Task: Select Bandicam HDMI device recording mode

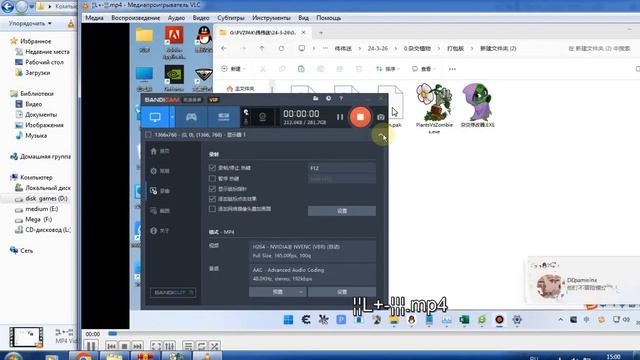Action: 224,117
